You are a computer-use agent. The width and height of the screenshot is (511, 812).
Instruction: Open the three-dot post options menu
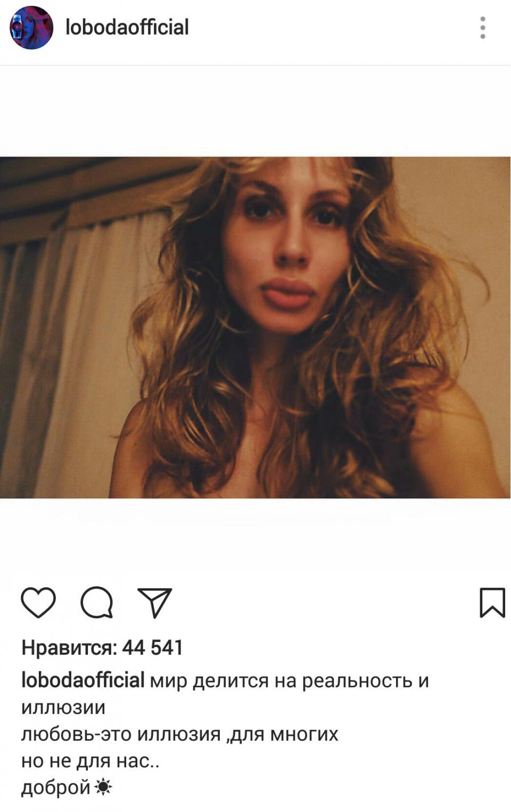pyautogui.click(x=483, y=28)
